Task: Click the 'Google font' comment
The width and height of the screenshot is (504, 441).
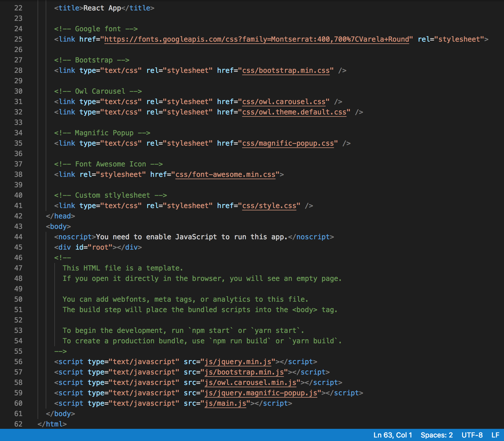Action: click(96, 29)
